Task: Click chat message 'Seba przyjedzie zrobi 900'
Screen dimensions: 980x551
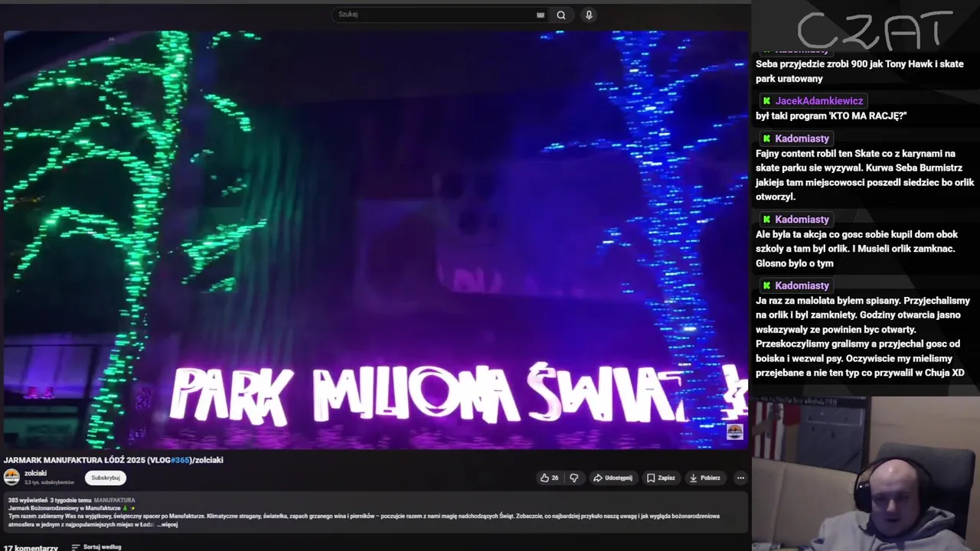Action: click(860, 71)
